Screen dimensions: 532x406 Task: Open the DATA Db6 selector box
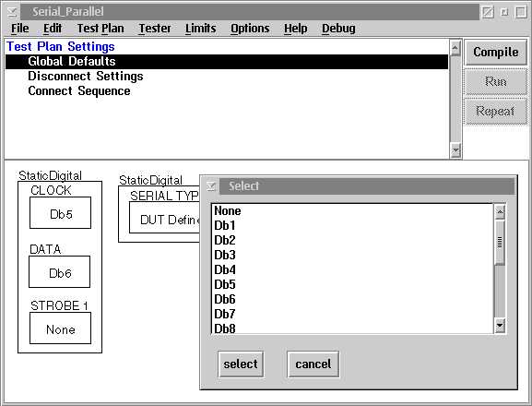[60, 272]
